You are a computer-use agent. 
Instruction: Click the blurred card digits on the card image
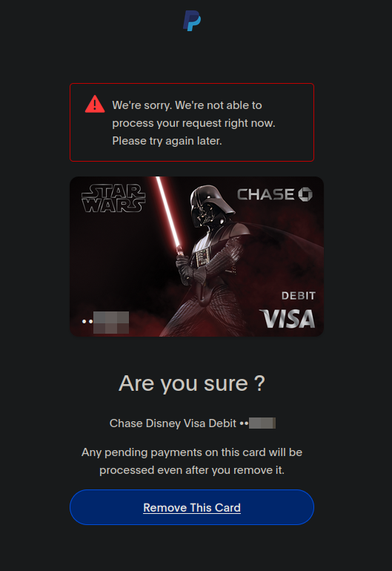pyautogui.click(x=111, y=323)
